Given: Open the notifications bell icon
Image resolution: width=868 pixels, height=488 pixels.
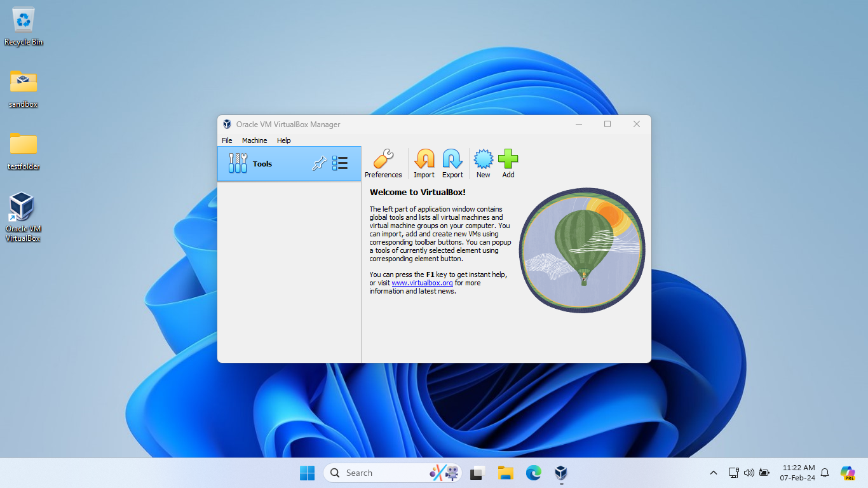Looking at the screenshot, I should [x=825, y=473].
